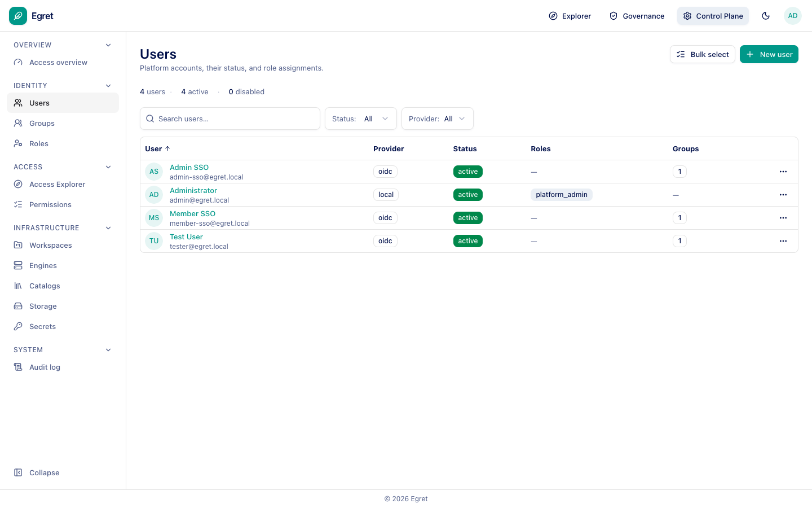The width and height of the screenshot is (812, 508).
Task: Click the Egret feather logo icon
Action: (18, 16)
